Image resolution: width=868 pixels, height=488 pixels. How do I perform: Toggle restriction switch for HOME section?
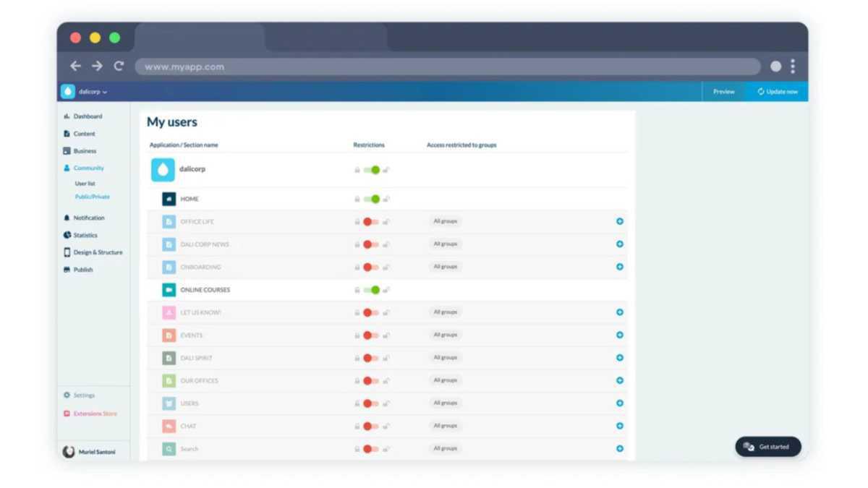coord(371,199)
